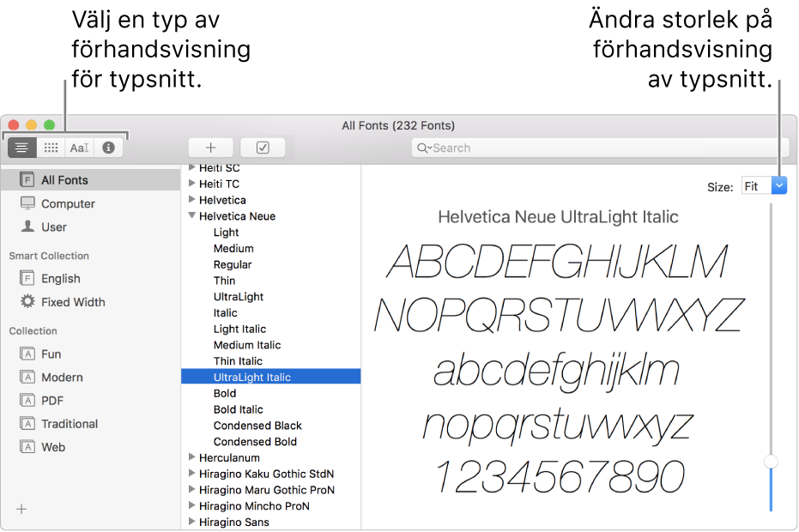Click the Heiti TC family name

[x=219, y=184]
